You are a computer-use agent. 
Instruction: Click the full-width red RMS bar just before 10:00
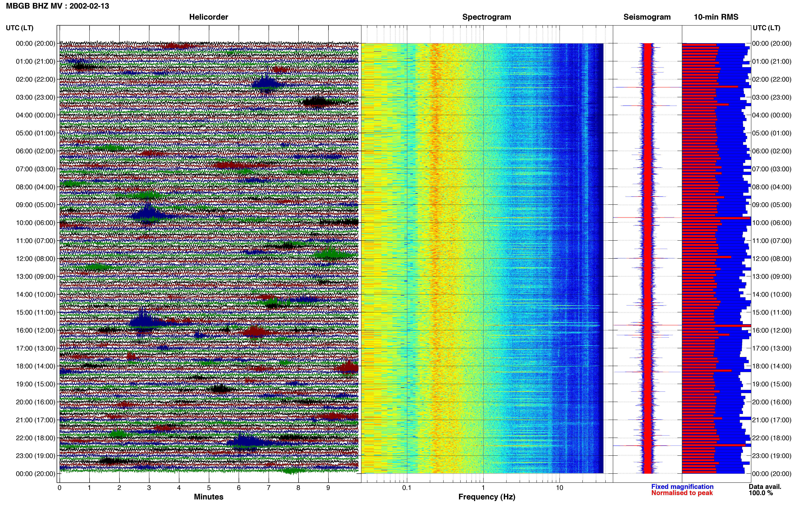tap(716, 218)
